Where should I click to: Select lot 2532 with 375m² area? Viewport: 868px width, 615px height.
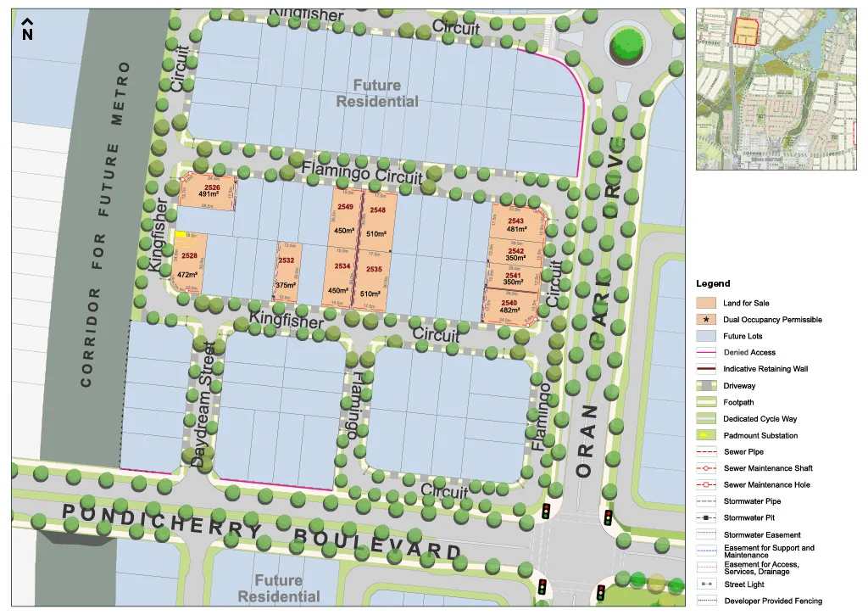click(287, 272)
